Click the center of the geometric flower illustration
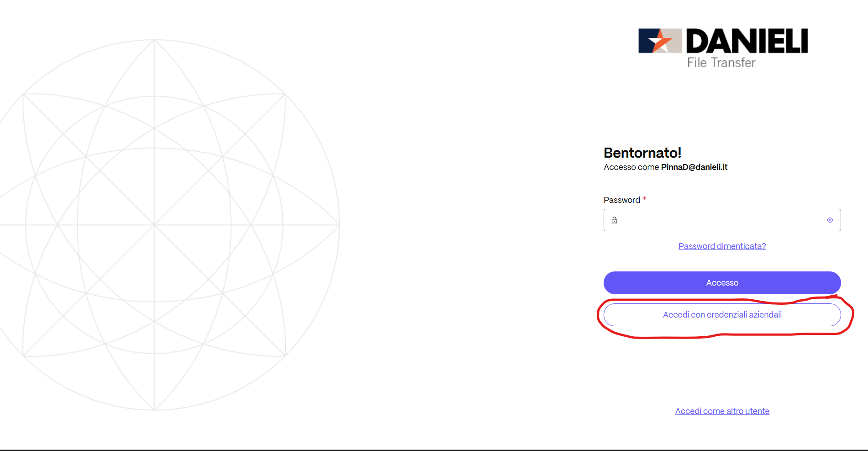The height and width of the screenshot is (451, 868). pos(154,225)
